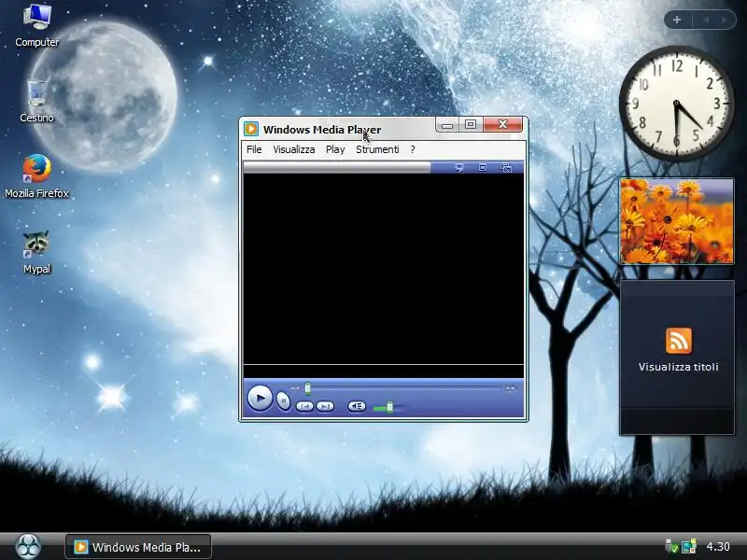Select the Computer desktop icon
Image resolution: width=747 pixels, height=560 pixels.
click(37, 26)
